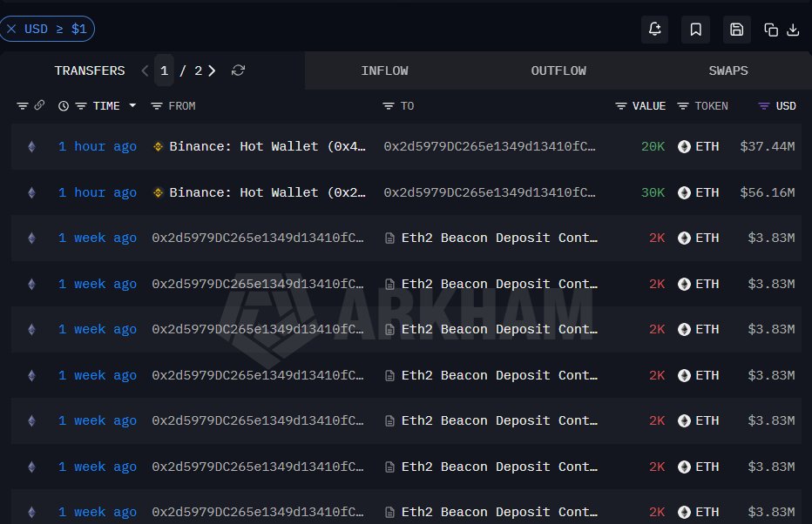The height and width of the screenshot is (524, 812).
Task: Click Ethereum chain icon of $56.16M row
Action: pos(31,193)
